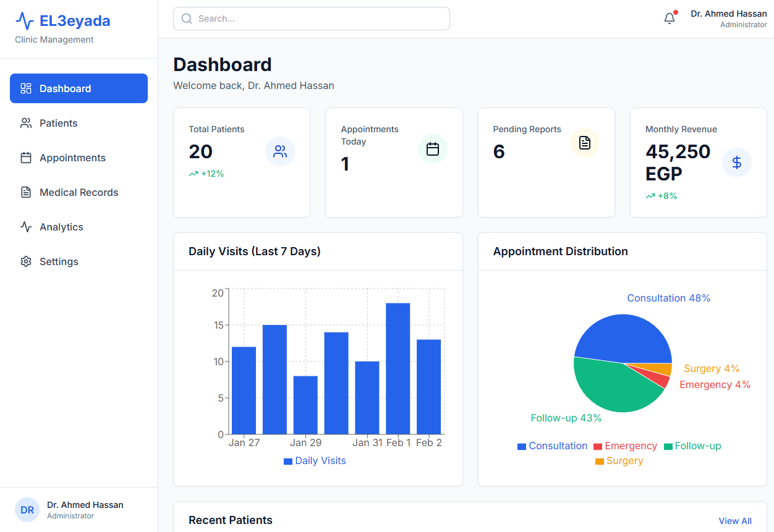The height and width of the screenshot is (532, 774).
Task: Navigate to Medical Records
Action: (79, 192)
